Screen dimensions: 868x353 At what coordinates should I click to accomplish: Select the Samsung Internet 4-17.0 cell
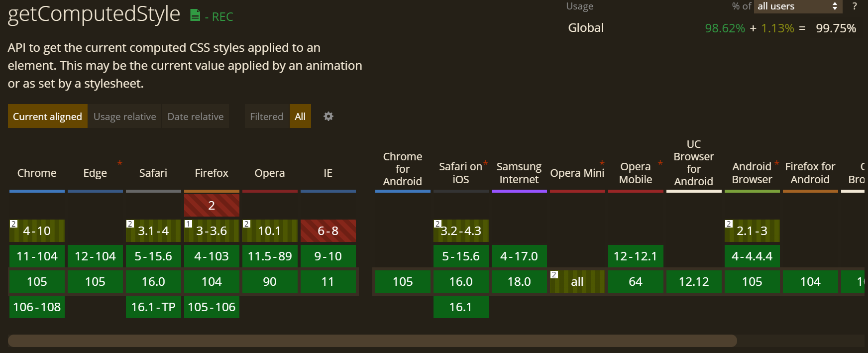coord(519,256)
